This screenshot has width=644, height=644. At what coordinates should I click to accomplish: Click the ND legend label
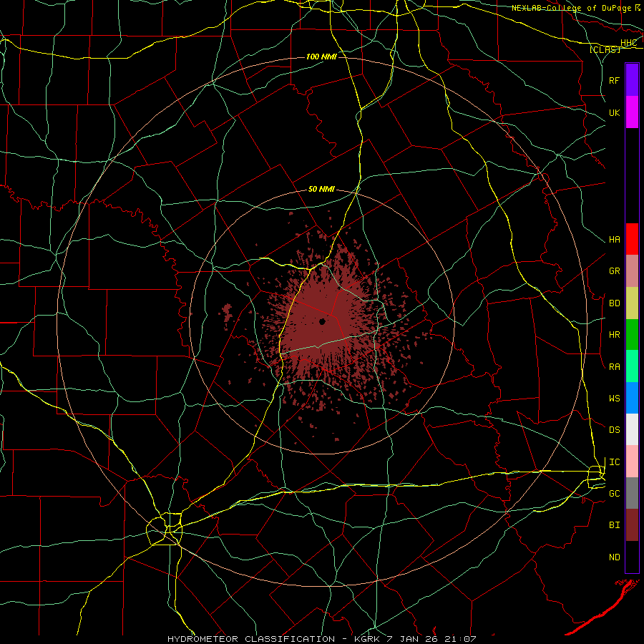[614, 557]
